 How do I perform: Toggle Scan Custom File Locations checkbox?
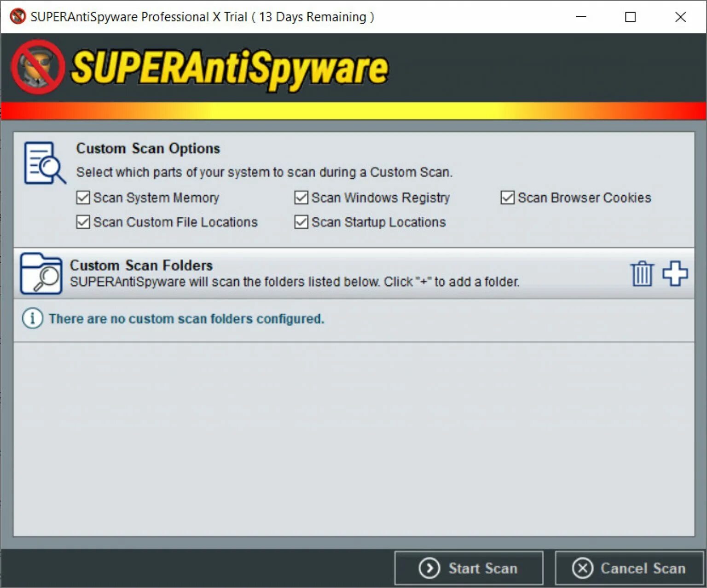click(83, 222)
